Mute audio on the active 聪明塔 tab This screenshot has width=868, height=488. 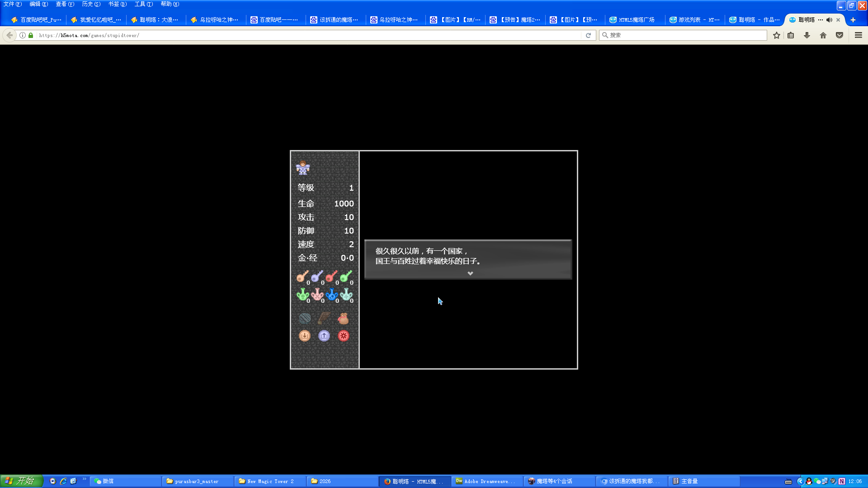click(x=829, y=20)
